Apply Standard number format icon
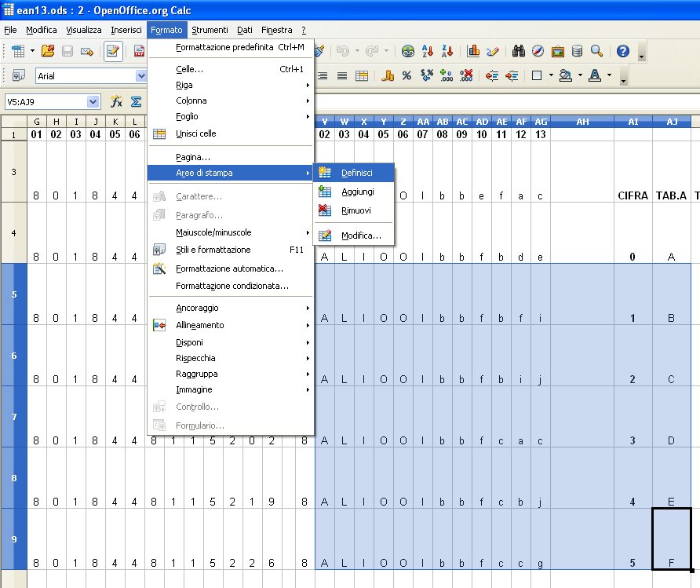 [x=427, y=75]
